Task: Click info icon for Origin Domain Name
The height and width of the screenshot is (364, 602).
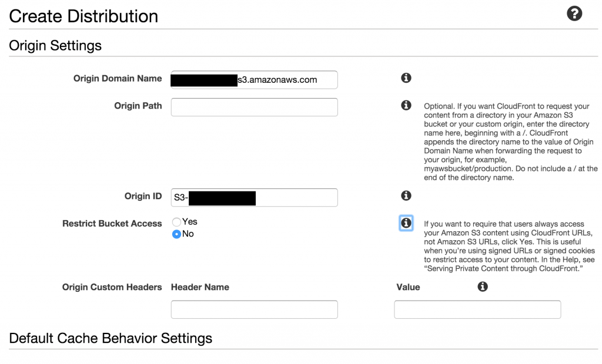Action: coord(406,78)
